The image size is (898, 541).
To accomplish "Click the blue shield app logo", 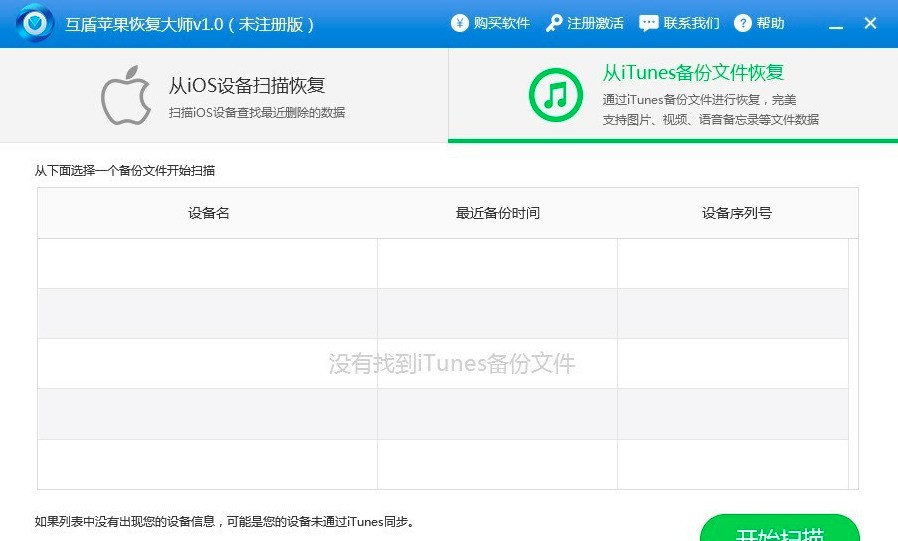I will 36,23.
